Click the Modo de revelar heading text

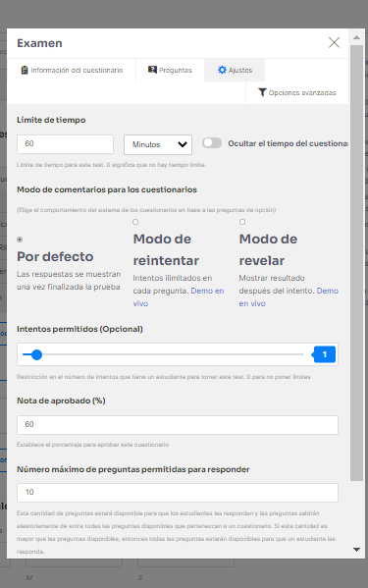click(x=268, y=249)
